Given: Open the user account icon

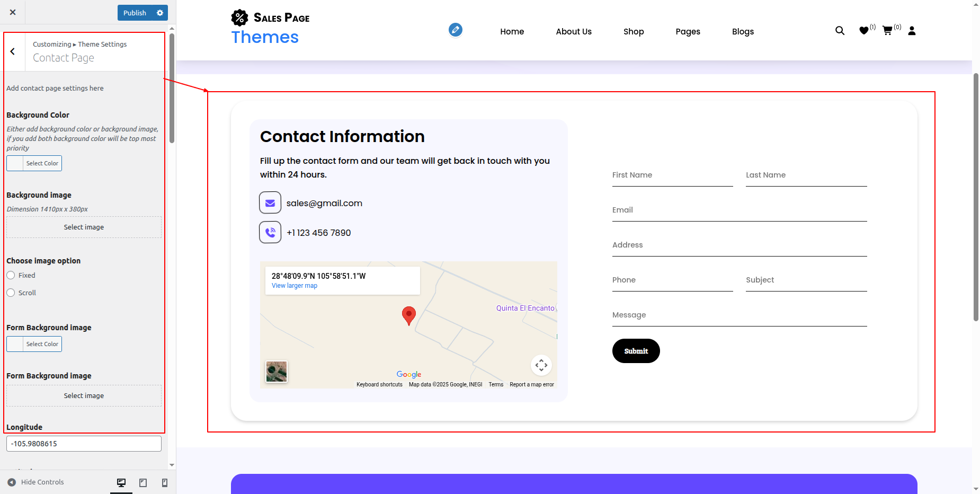Looking at the screenshot, I should 912,31.
